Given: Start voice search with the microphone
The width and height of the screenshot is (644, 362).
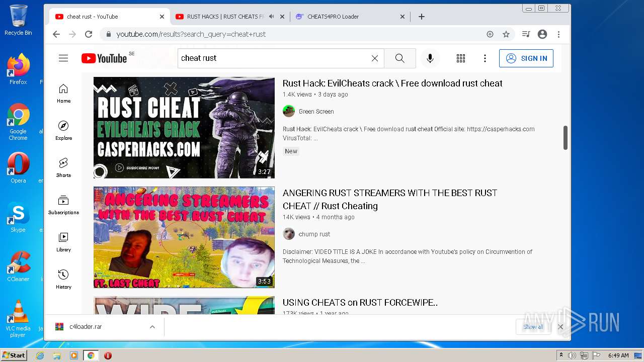Looking at the screenshot, I should click(x=430, y=58).
